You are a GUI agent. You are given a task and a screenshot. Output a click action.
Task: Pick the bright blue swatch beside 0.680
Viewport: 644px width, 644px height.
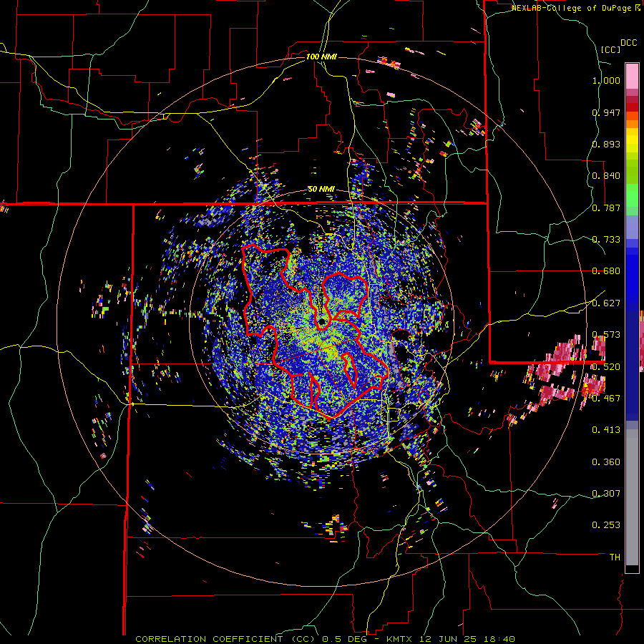(x=632, y=275)
